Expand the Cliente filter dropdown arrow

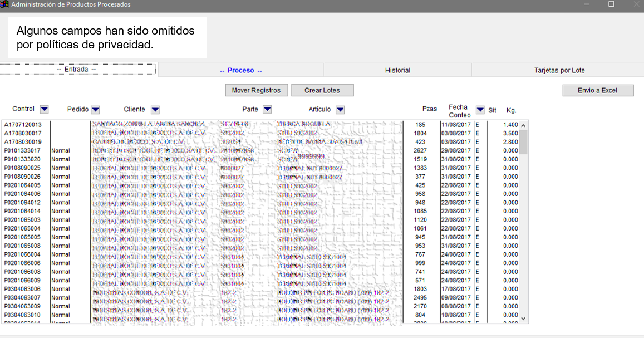tap(155, 110)
